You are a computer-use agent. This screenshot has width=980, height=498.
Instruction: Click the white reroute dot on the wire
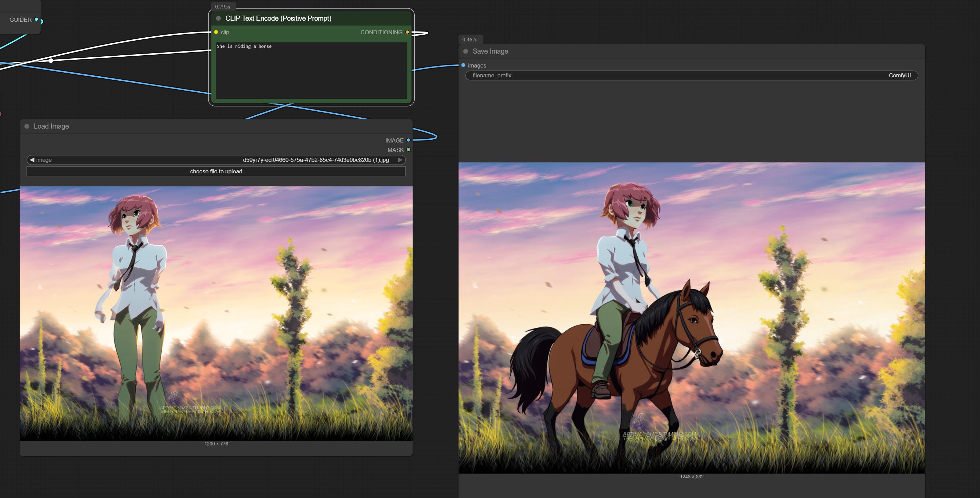[51, 60]
